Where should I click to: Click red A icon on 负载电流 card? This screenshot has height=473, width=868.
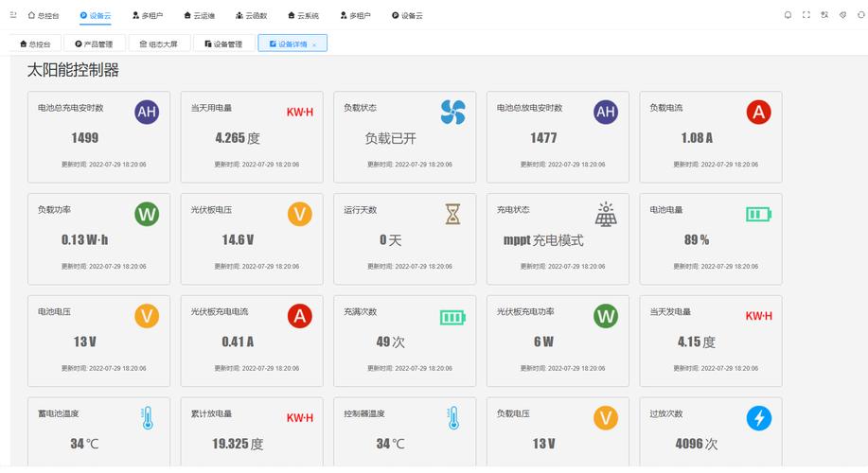pyautogui.click(x=758, y=112)
